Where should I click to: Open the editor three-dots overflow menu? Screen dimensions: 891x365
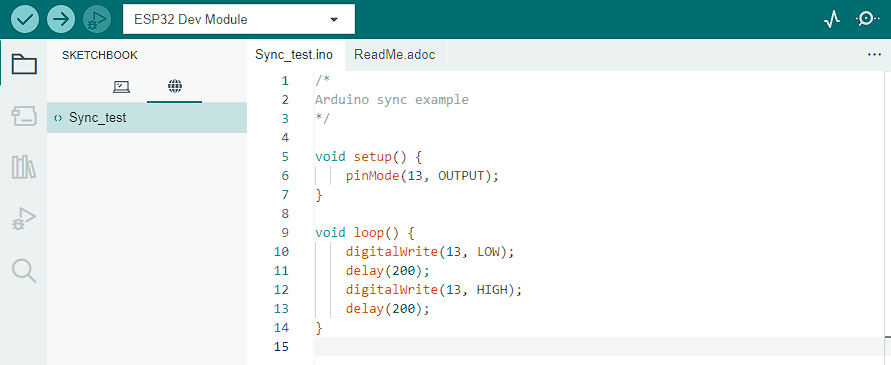pyautogui.click(x=874, y=55)
